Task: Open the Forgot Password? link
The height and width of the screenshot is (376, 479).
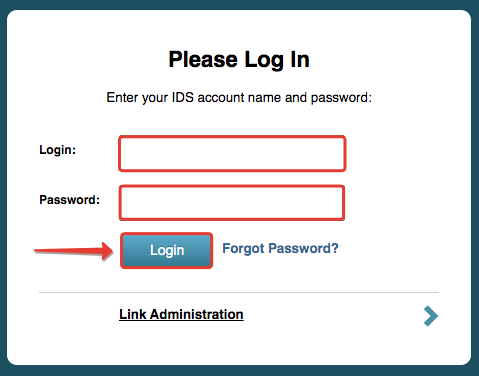Action: click(x=280, y=248)
